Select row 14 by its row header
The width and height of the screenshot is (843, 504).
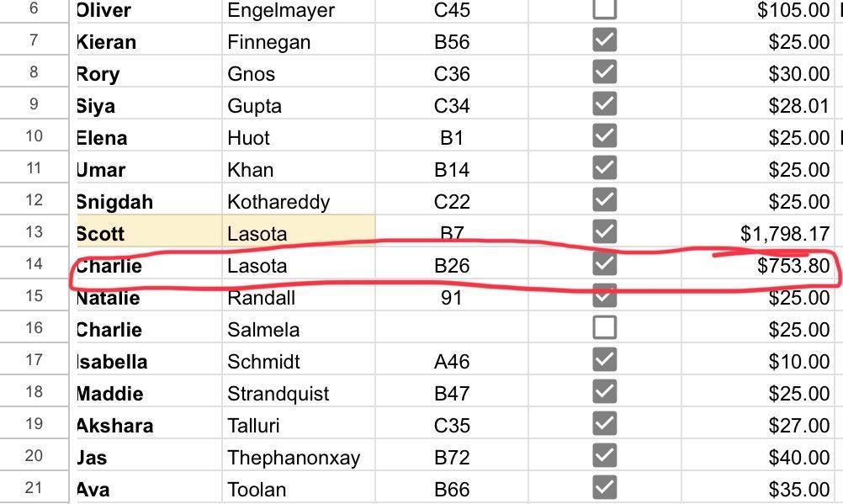(34, 264)
